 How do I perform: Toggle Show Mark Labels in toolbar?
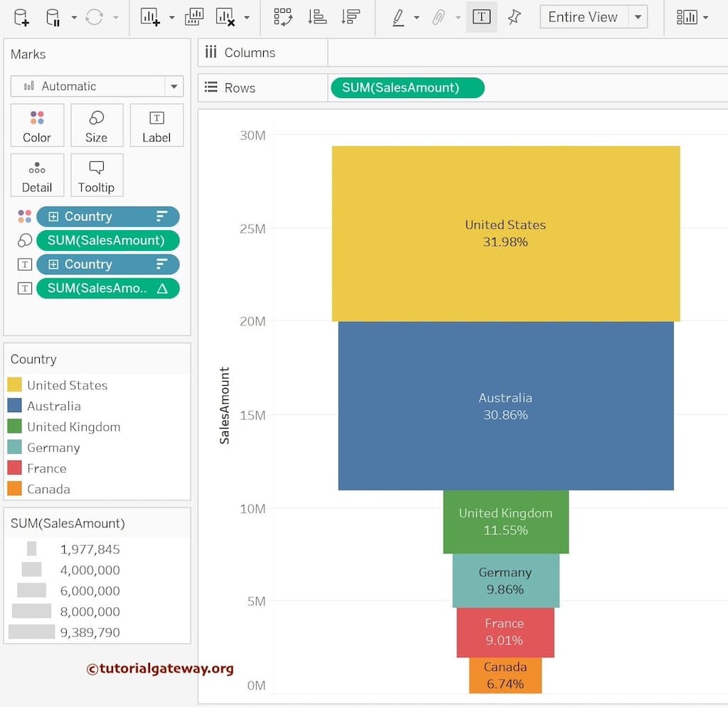point(481,17)
